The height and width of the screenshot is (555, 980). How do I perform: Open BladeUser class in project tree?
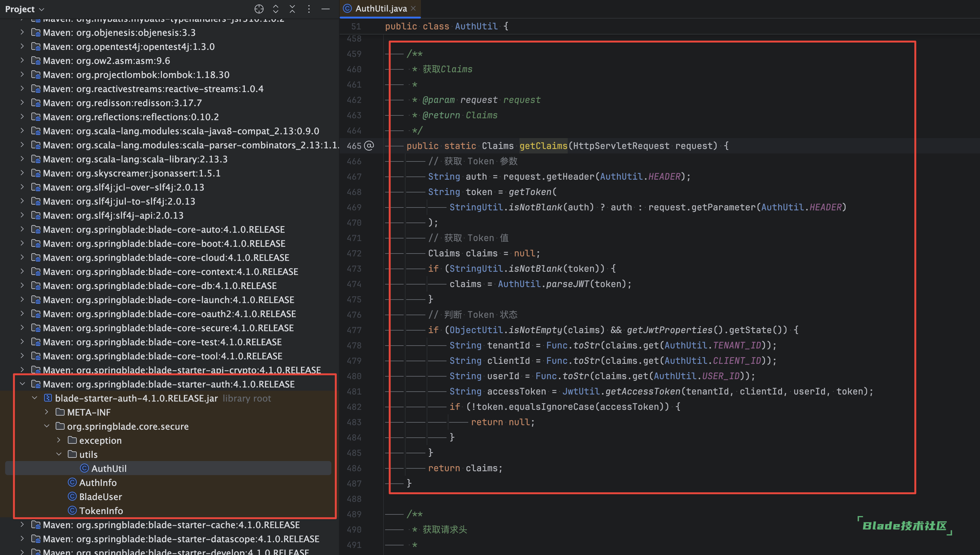(x=101, y=497)
